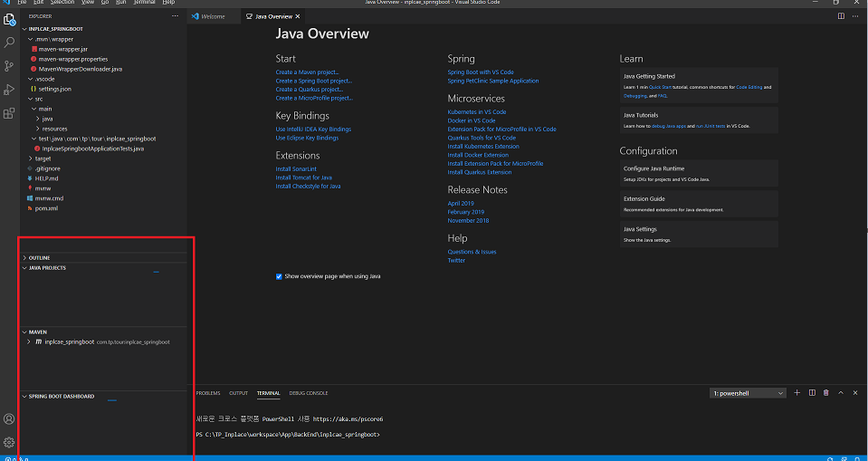Screen dimensions: 868x461
Task: Add a new terminal with plus icon
Action: pyautogui.click(x=797, y=393)
